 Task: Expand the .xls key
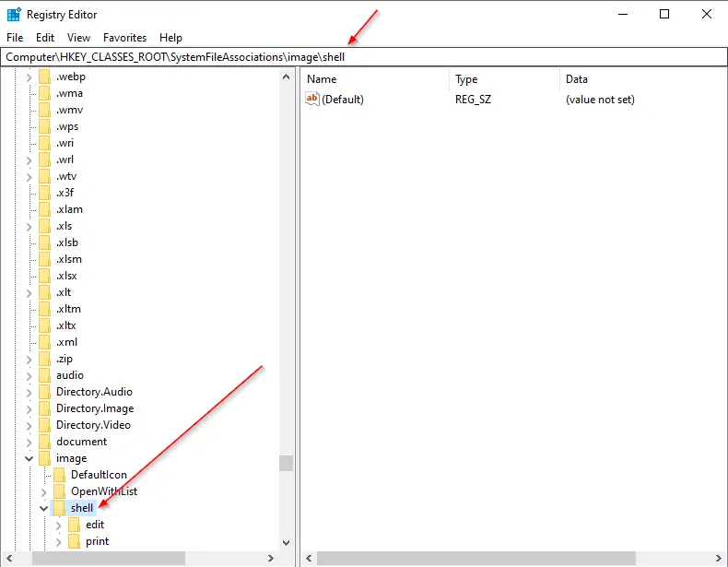click(29, 227)
